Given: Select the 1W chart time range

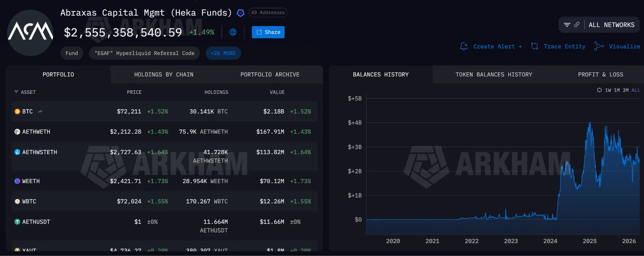Looking at the screenshot, I should (608, 90).
